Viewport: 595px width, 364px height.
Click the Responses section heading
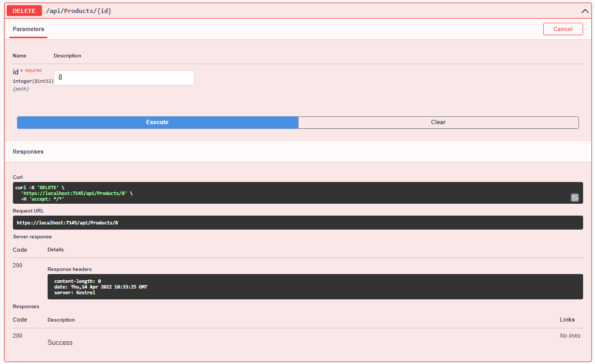(x=28, y=151)
